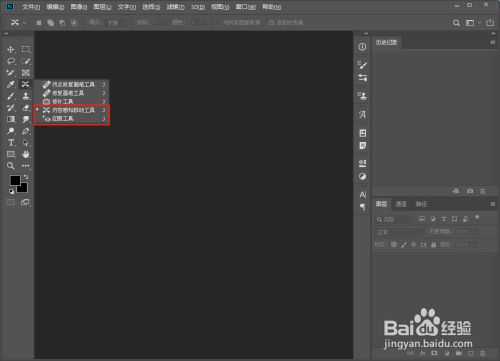Open the Edit Toolbar three-dots button
Screen dimensions: 500x361
[x=26, y=166]
